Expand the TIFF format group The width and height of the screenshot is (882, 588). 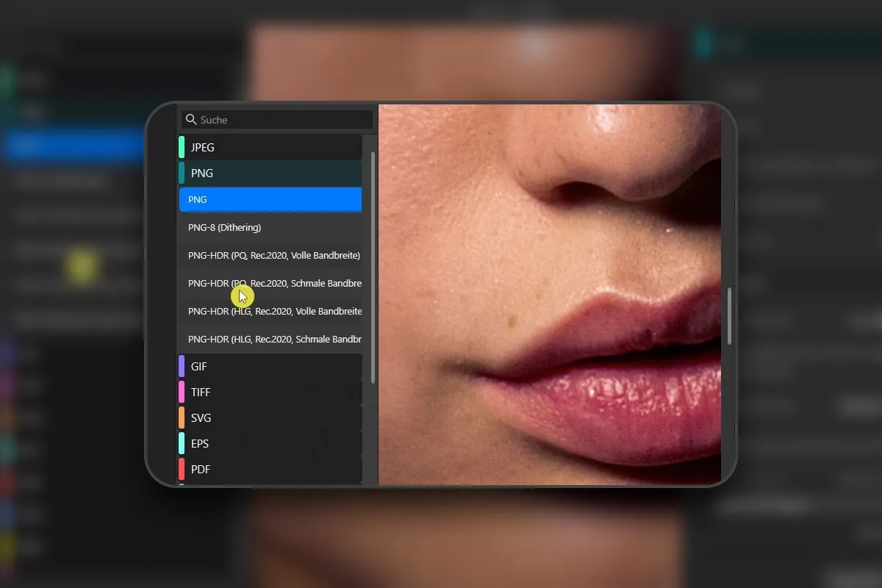270,392
